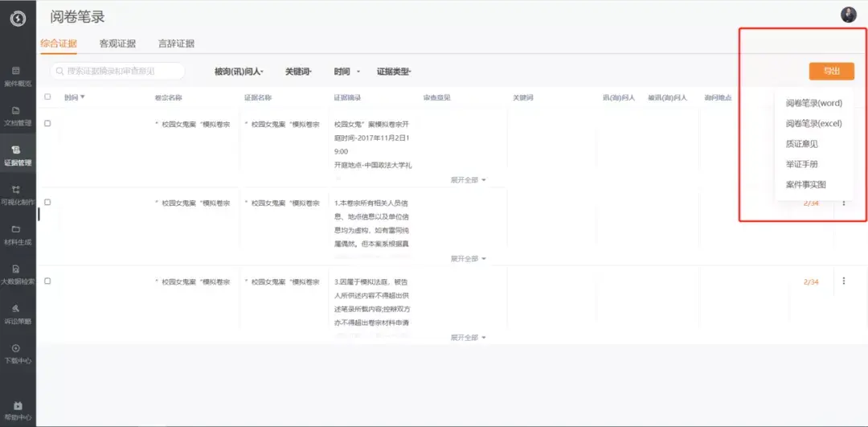
Task: Open the 被询(讯)问人 filter dropdown
Action: [x=240, y=72]
